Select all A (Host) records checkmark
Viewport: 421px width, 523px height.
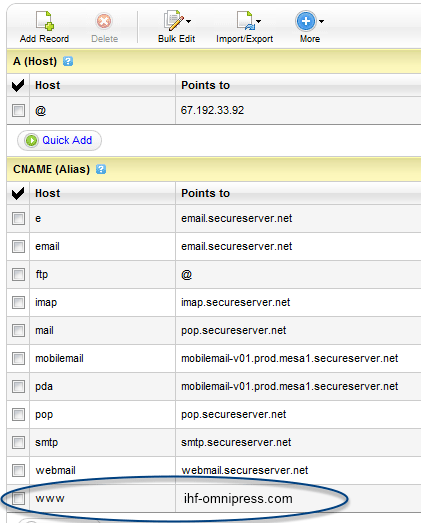pyautogui.click(x=18, y=85)
